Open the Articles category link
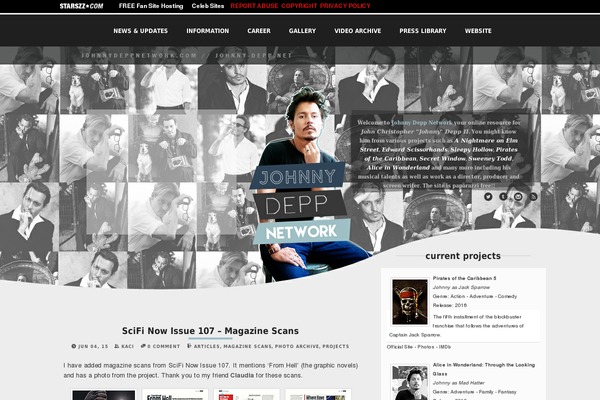 (207, 346)
